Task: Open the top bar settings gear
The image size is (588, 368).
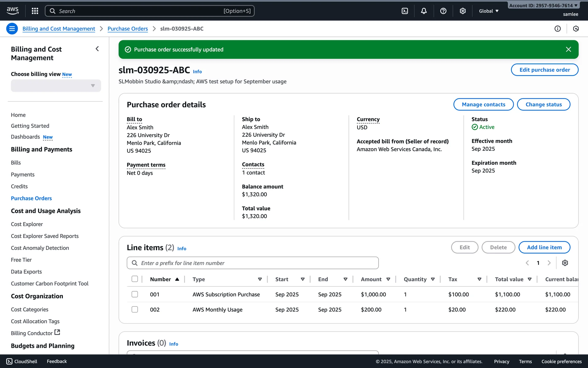Action: pos(462,11)
